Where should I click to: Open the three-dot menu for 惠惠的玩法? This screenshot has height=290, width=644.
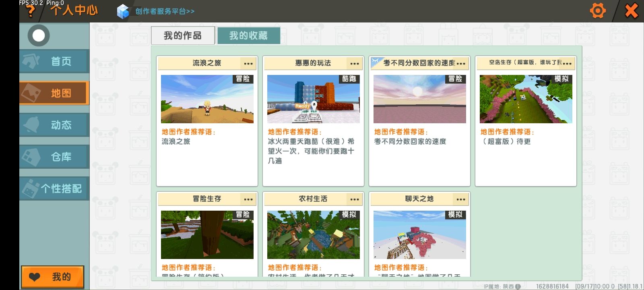point(355,63)
